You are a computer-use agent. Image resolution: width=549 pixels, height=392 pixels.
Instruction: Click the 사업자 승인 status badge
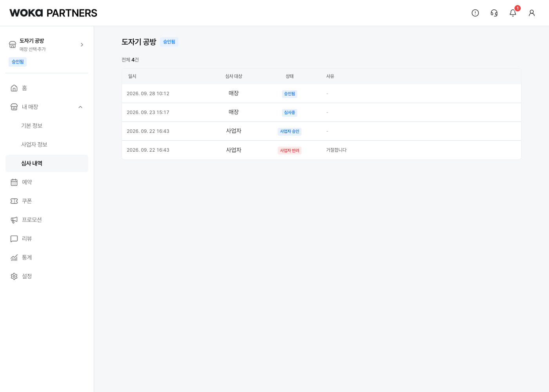(x=289, y=132)
